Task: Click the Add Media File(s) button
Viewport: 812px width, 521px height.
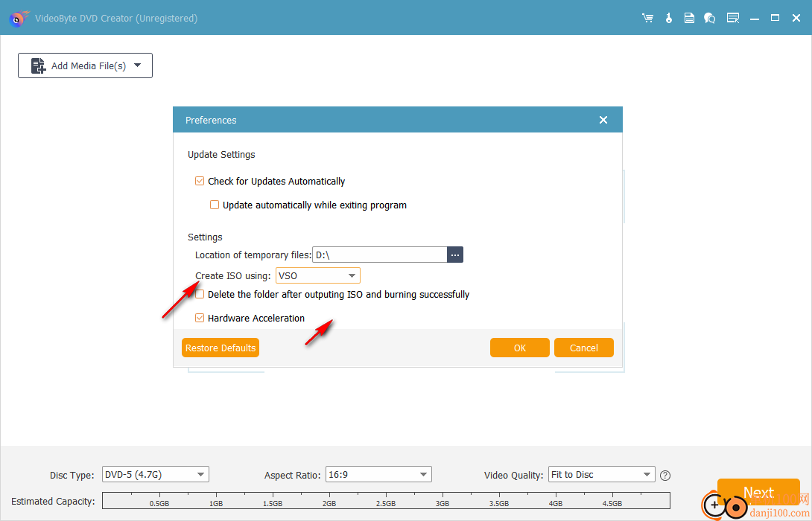Action: (86, 65)
